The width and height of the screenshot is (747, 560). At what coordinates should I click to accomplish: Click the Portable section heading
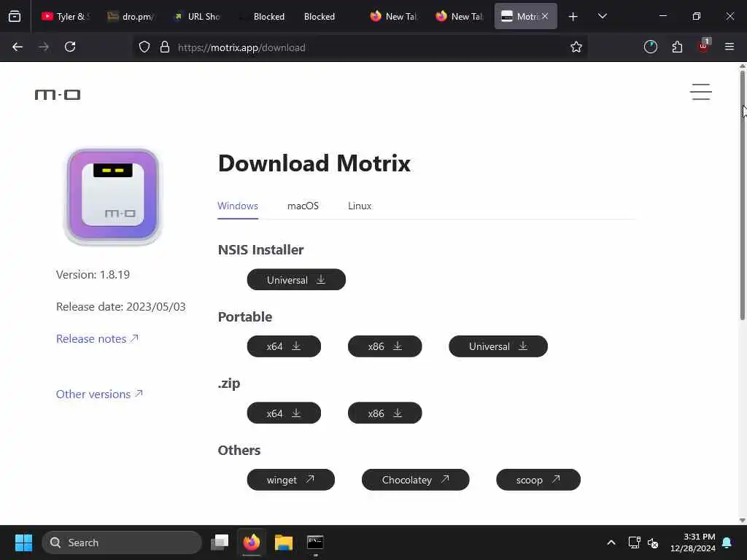click(245, 316)
